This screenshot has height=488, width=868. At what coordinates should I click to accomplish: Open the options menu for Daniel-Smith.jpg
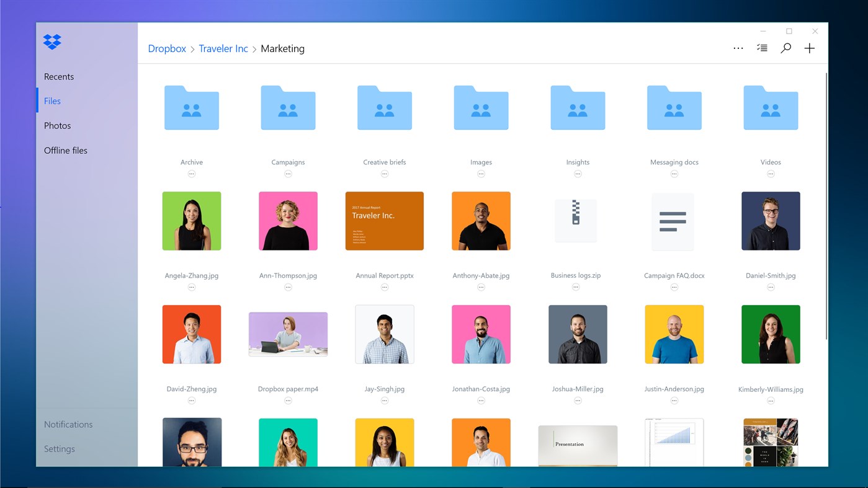pyautogui.click(x=771, y=287)
